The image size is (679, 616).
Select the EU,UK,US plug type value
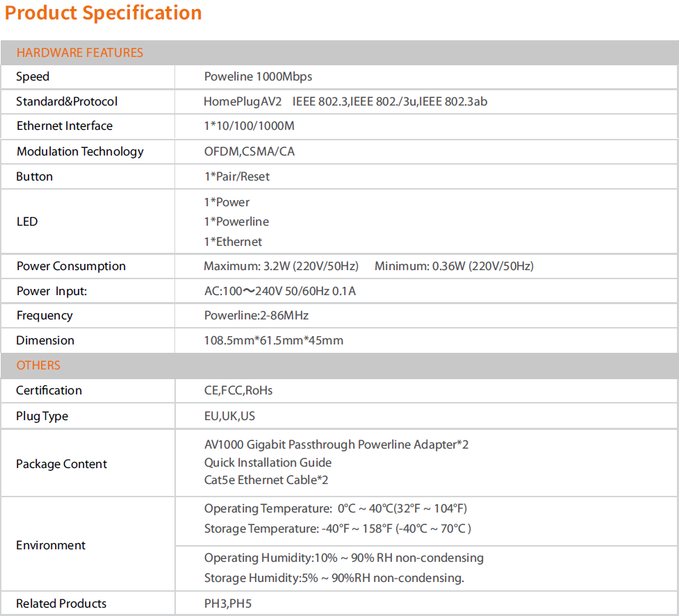pyautogui.click(x=229, y=416)
